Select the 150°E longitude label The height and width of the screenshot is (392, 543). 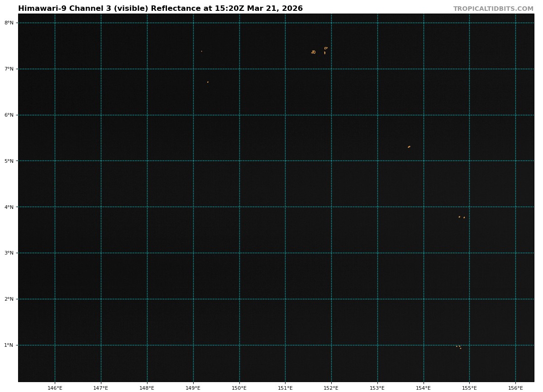239,387
